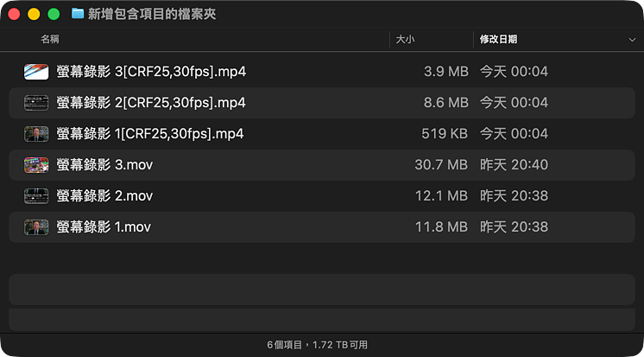Viewport: 644px width, 357px height.
Task: Click the 螢幕錄影 1 mp4 file thumbnail icon
Action: click(x=36, y=134)
